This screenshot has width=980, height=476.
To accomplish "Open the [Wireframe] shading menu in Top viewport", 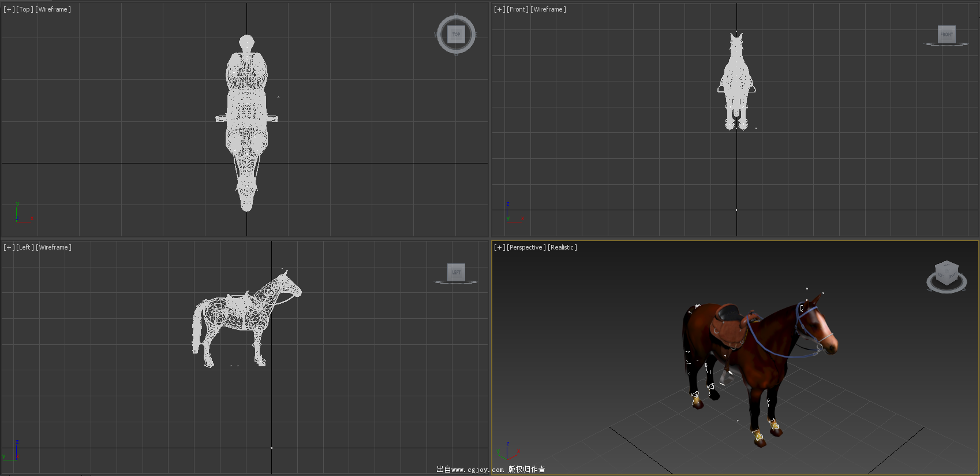I will (53, 9).
